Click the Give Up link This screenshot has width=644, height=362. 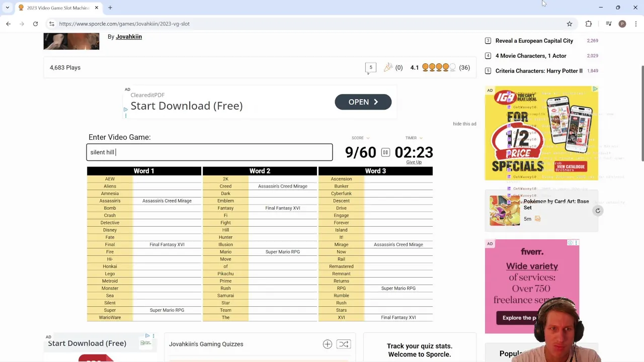(x=414, y=162)
